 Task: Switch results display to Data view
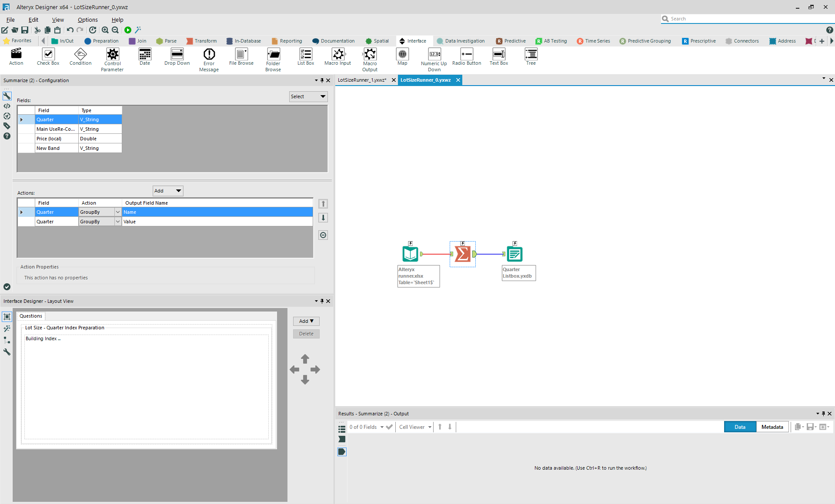point(739,427)
